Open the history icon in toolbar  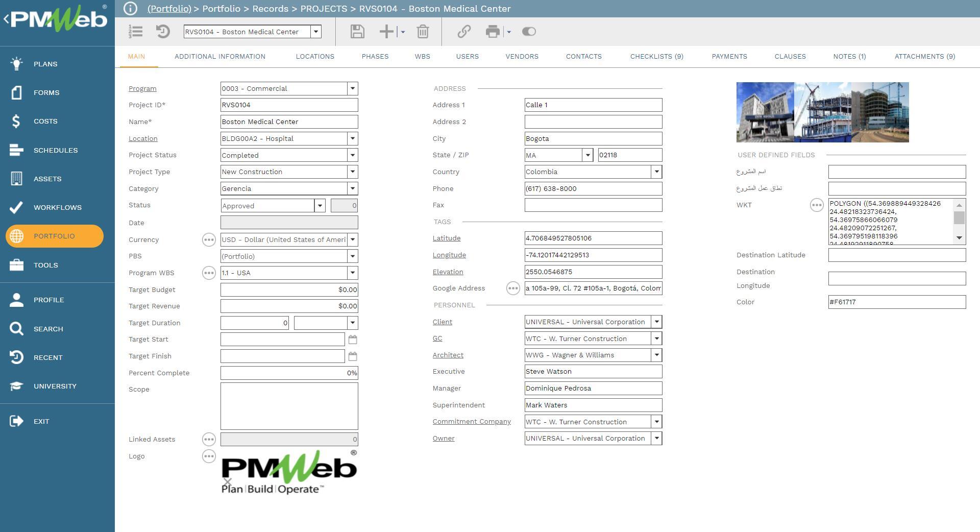(x=163, y=32)
